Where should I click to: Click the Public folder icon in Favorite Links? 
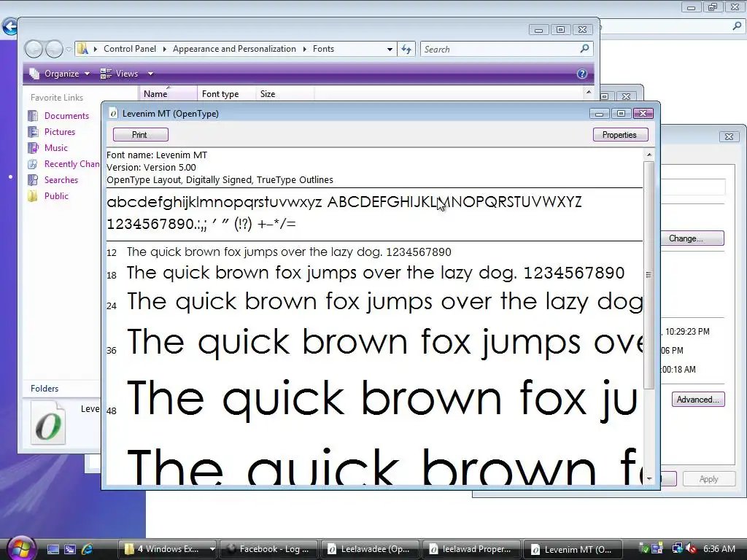(x=33, y=196)
